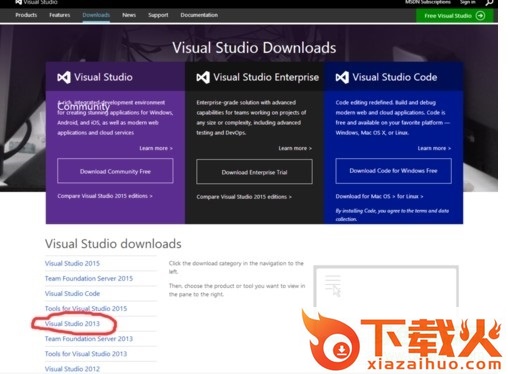Open the Documentation menu item
Screen dimensions: 508x374
point(199,15)
